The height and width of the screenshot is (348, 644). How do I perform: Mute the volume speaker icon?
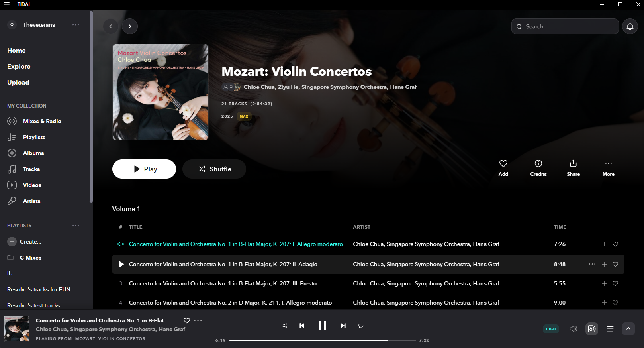573,329
